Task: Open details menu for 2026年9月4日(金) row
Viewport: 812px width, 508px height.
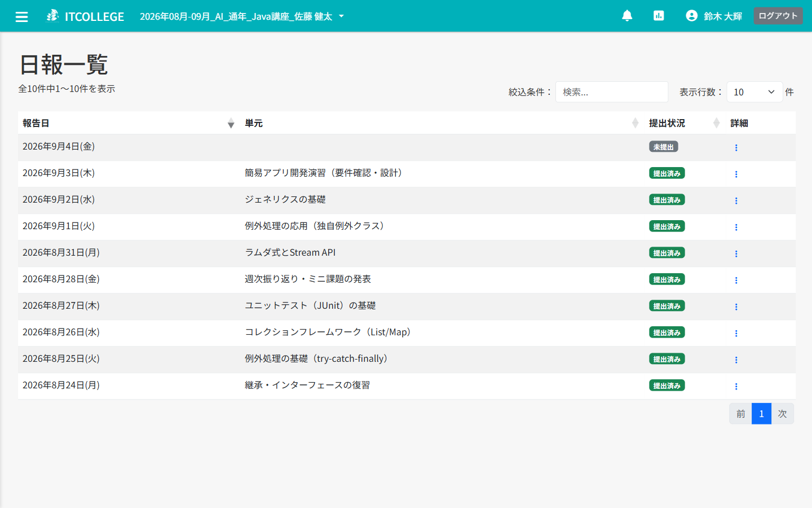Action: point(736,147)
